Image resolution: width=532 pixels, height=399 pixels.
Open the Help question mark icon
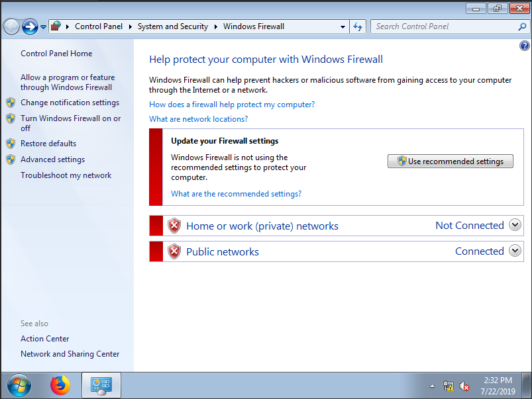(524, 46)
